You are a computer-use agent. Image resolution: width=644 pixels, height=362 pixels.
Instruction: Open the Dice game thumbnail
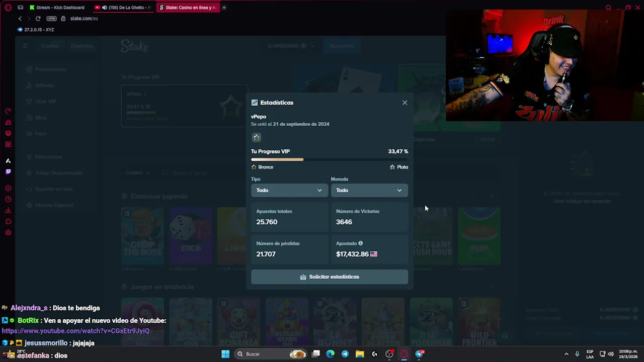(x=191, y=236)
